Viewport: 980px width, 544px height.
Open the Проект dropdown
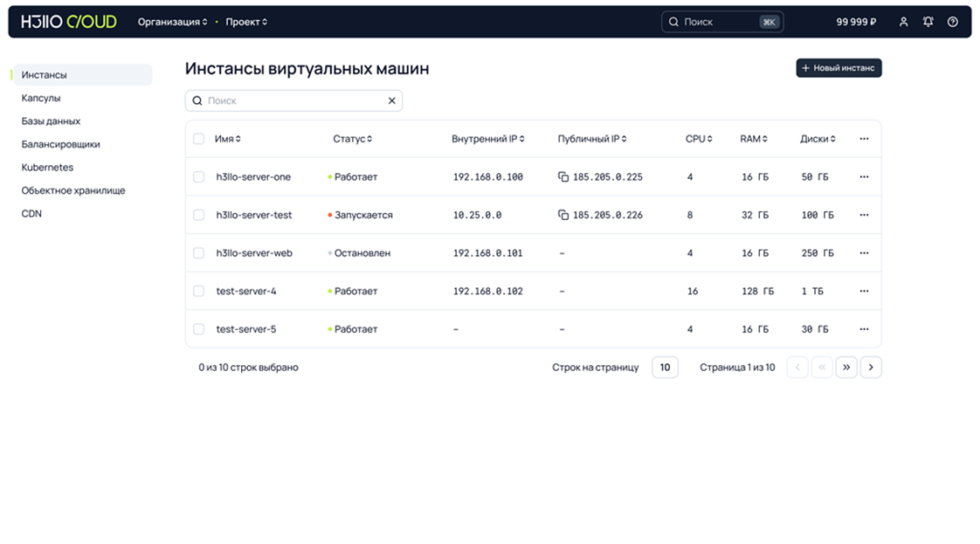[243, 21]
